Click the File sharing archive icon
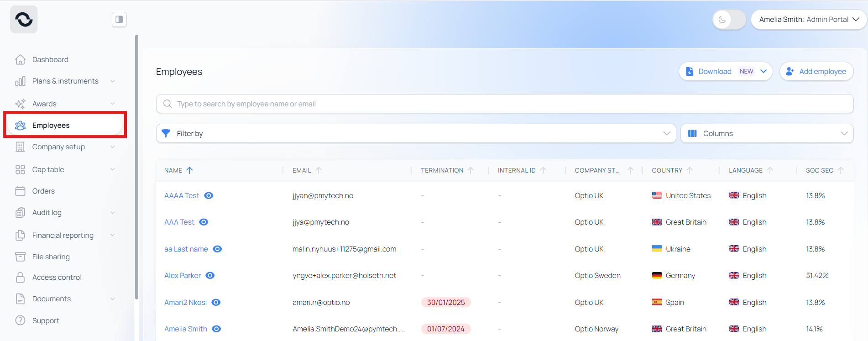The height and width of the screenshot is (341, 868). 20,257
